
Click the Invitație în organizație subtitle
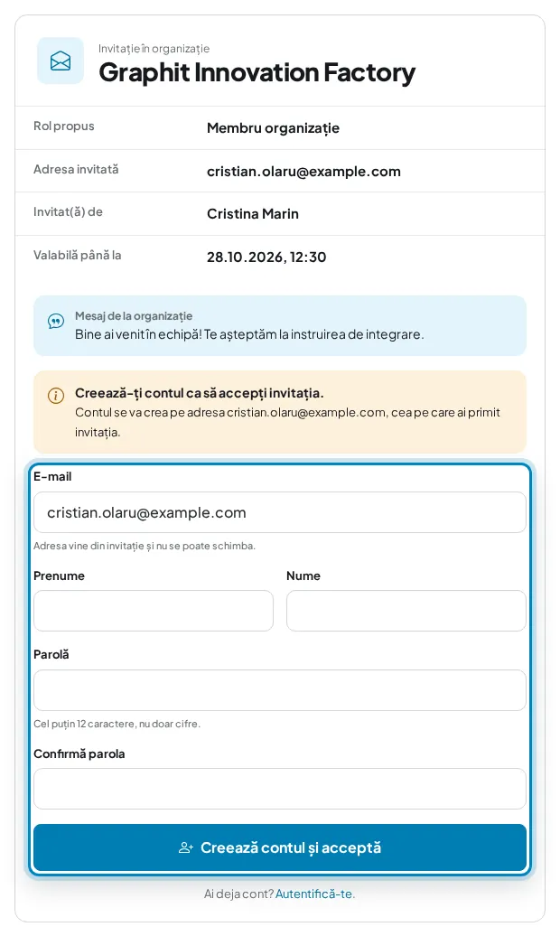pyautogui.click(x=154, y=49)
